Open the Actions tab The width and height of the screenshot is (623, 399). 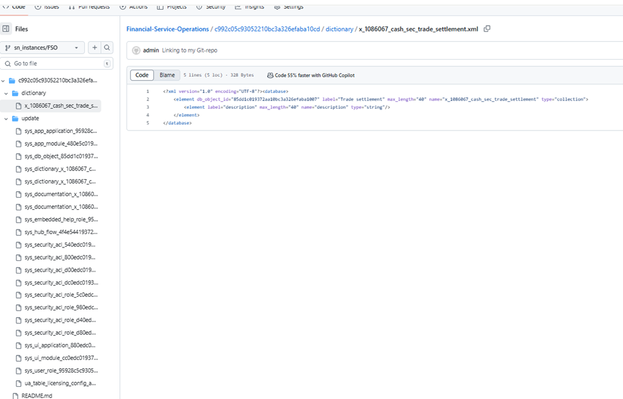click(x=134, y=7)
